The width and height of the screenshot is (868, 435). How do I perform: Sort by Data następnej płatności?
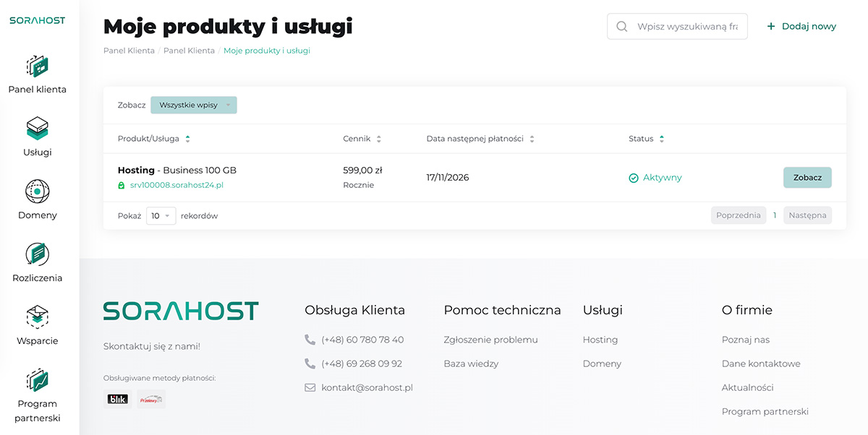click(x=532, y=139)
